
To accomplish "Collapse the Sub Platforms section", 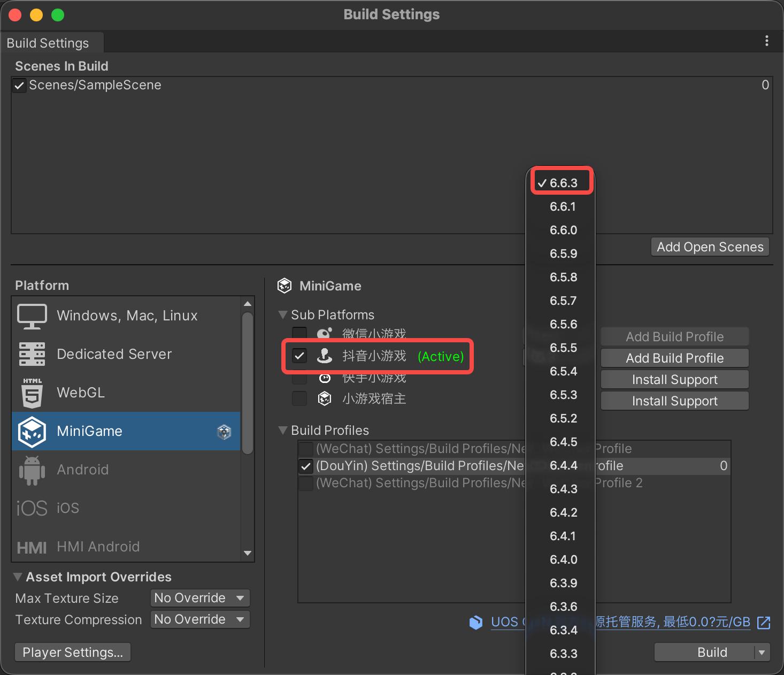I will coord(283,315).
